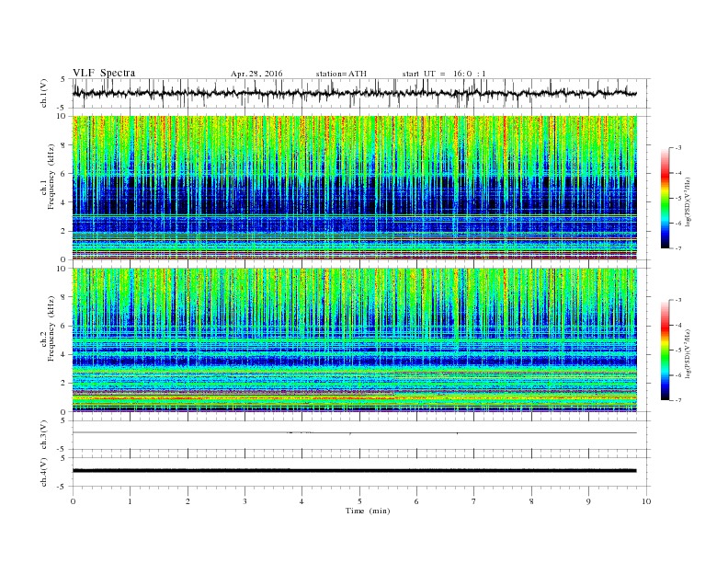Click the thick ch.4 voltage trace

point(354,471)
